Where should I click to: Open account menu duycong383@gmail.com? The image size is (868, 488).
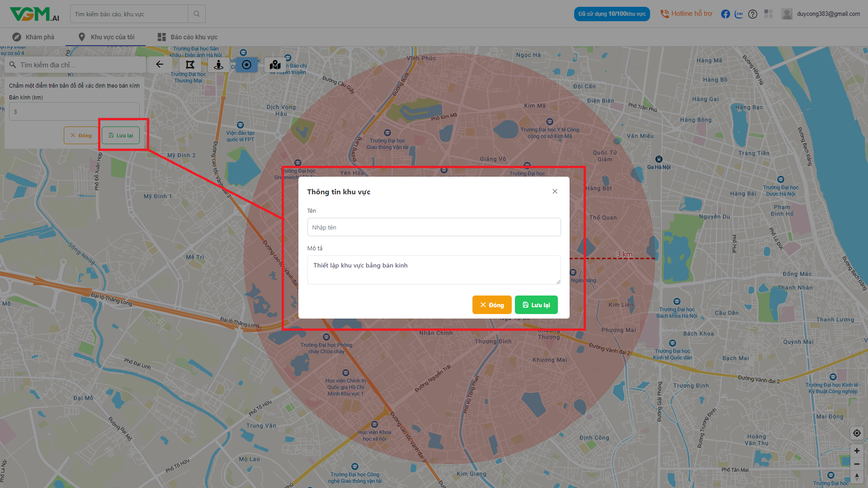point(821,14)
